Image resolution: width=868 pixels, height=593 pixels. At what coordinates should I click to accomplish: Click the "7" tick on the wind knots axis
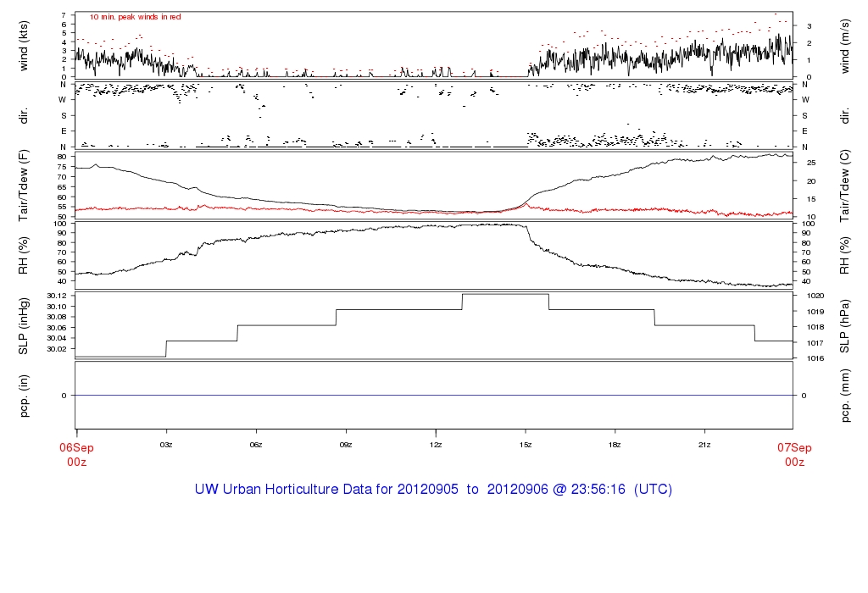64,15
